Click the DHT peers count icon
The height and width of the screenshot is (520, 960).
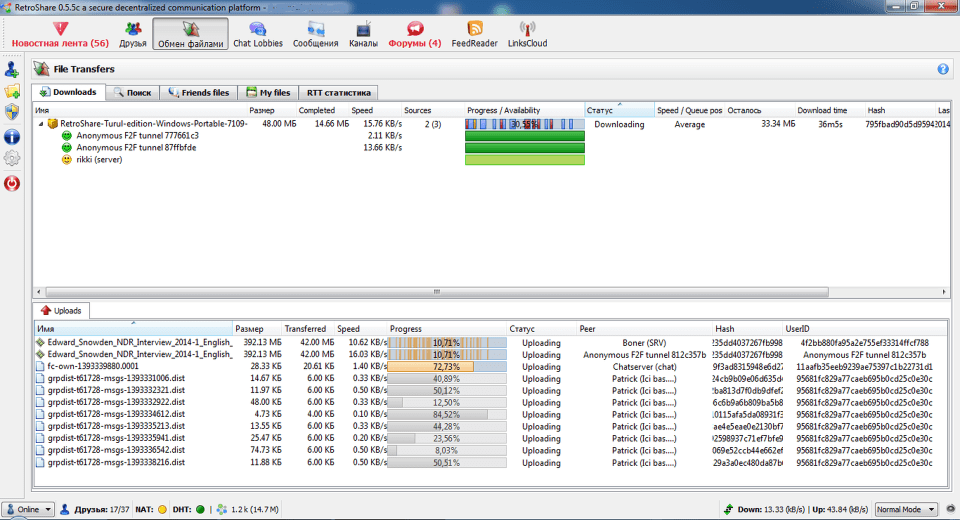[x=222, y=510]
